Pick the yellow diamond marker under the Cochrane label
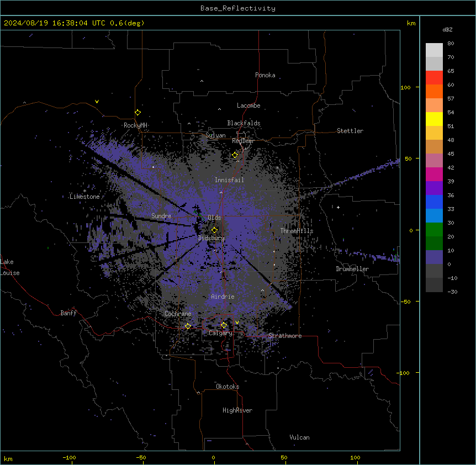This screenshot has height=465, width=476. click(x=188, y=326)
